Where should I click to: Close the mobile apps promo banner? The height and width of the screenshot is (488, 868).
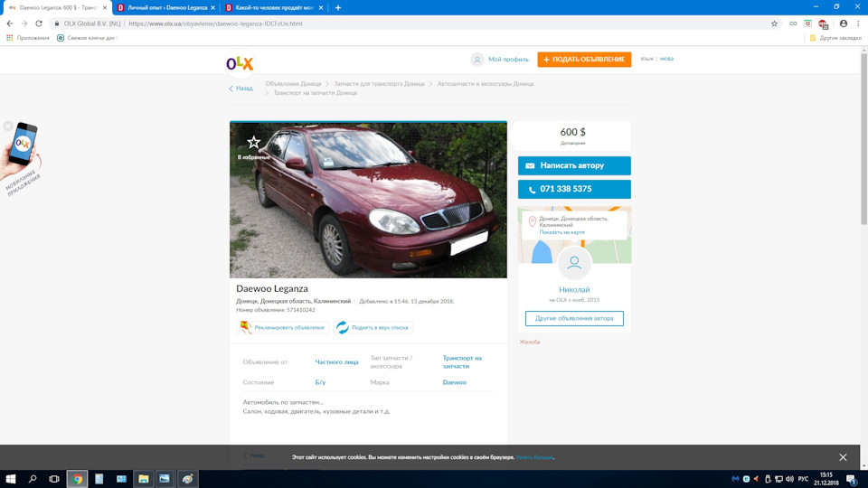pos(8,127)
